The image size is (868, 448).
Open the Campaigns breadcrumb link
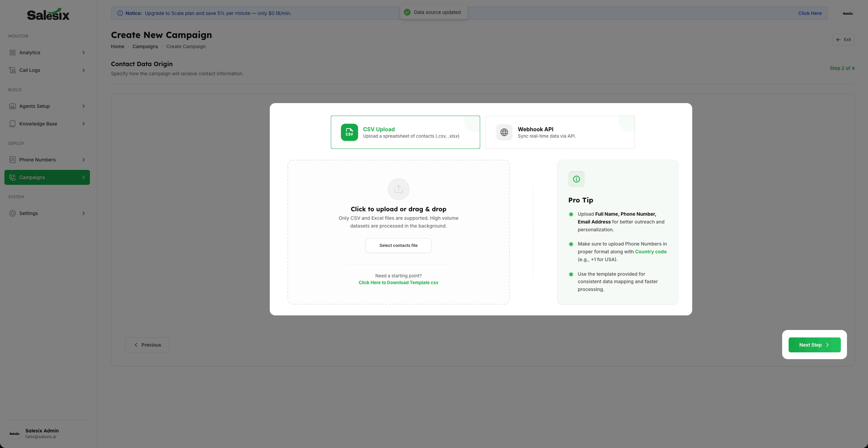click(145, 46)
